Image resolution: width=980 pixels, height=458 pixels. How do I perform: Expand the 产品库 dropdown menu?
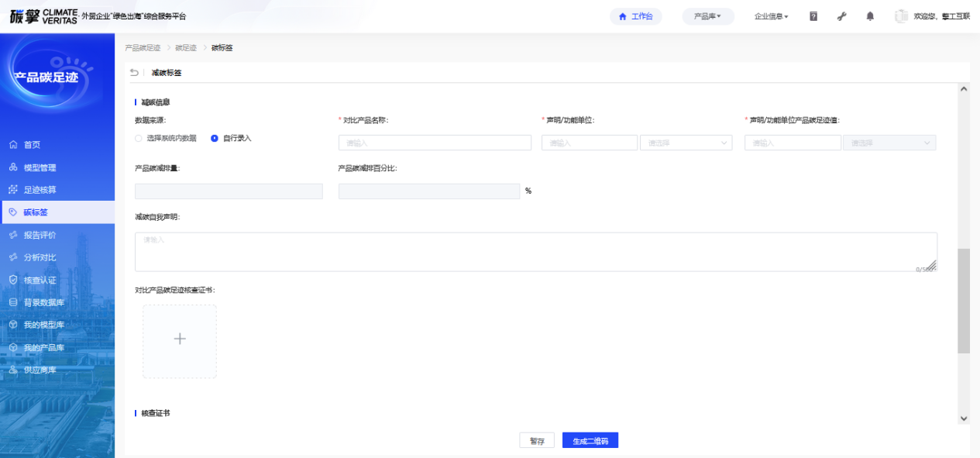[707, 16]
